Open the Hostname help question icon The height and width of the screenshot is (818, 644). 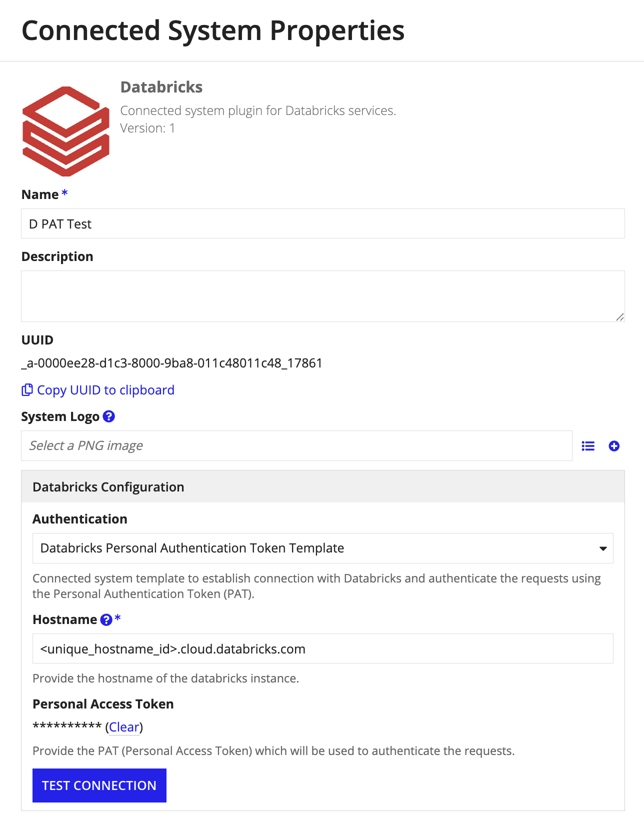106,620
